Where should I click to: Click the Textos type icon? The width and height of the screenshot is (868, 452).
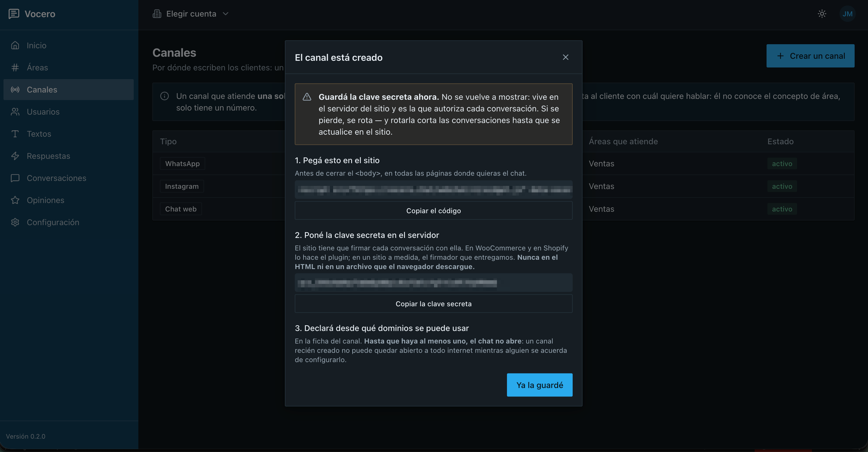point(15,134)
